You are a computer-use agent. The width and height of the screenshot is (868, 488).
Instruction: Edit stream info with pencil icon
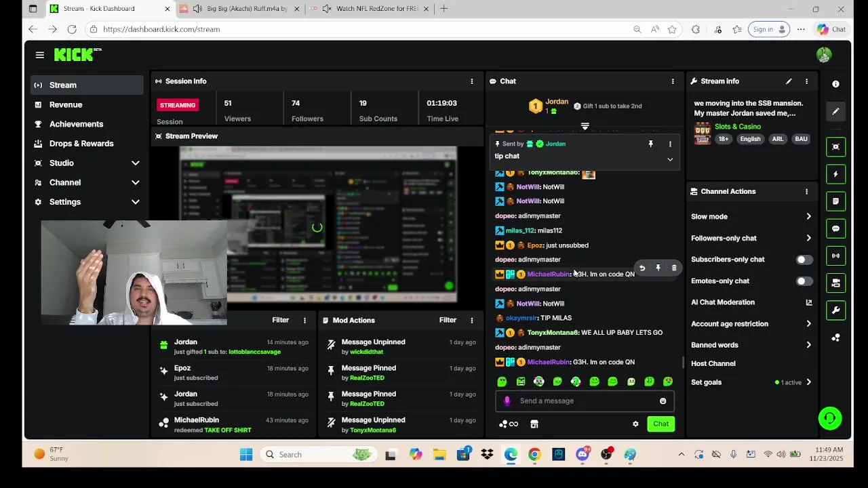tap(789, 81)
